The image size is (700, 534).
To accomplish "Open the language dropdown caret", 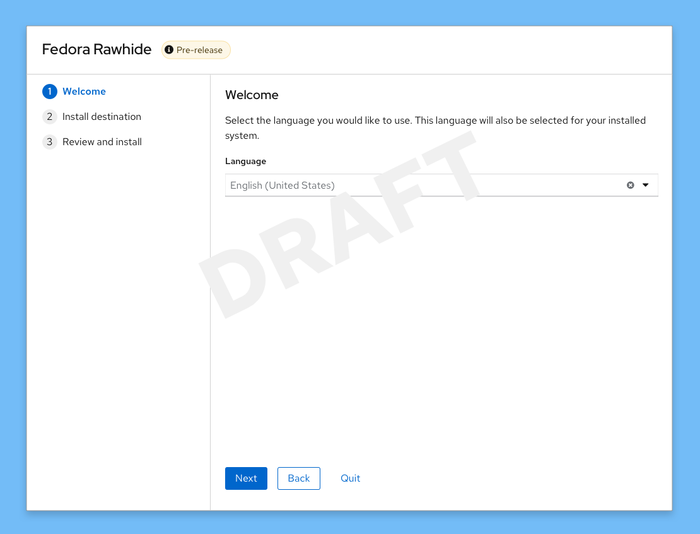I will [x=646, y=185].
